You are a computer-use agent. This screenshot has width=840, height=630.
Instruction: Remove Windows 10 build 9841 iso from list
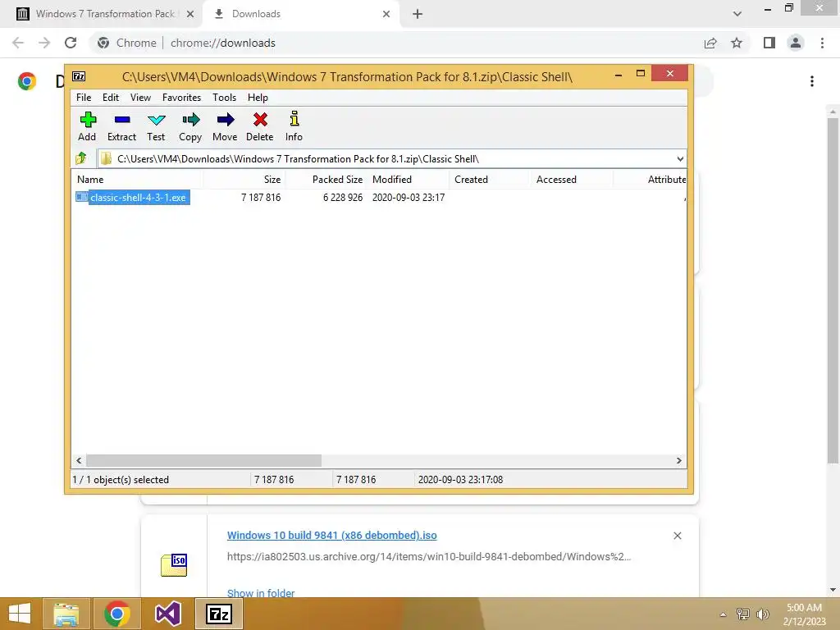click(678, 536)
